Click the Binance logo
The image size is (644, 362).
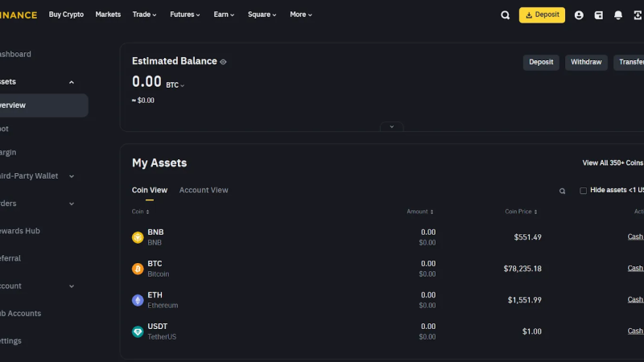19,15
